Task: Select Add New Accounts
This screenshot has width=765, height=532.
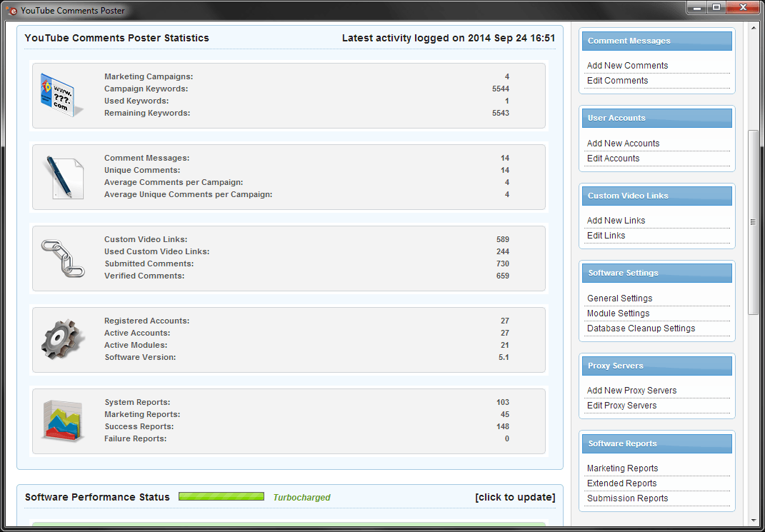Action: [x=623, y=144]
